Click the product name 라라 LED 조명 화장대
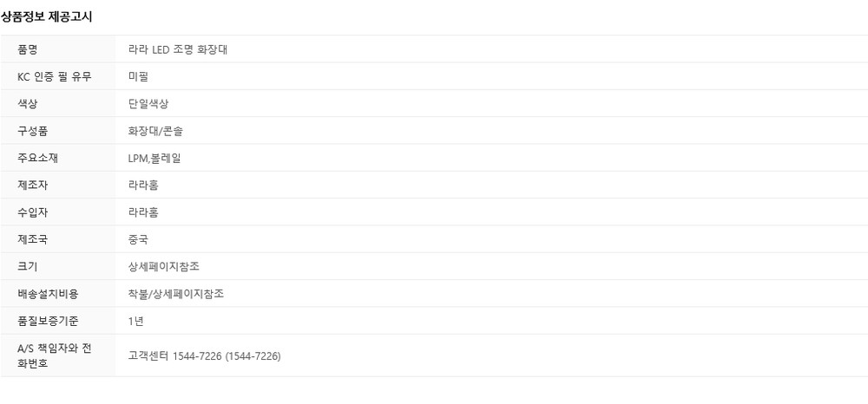 tap(178, 49)
